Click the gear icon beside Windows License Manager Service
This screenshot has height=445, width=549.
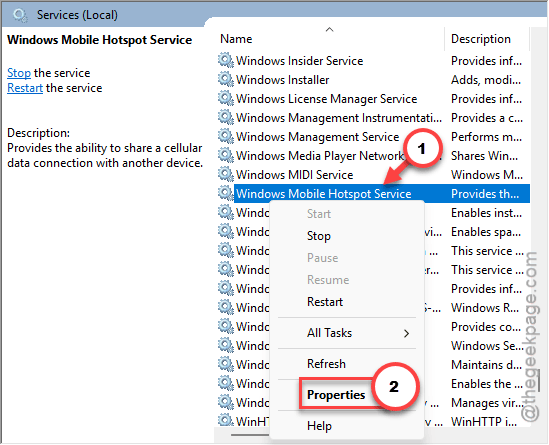[225, 98]
